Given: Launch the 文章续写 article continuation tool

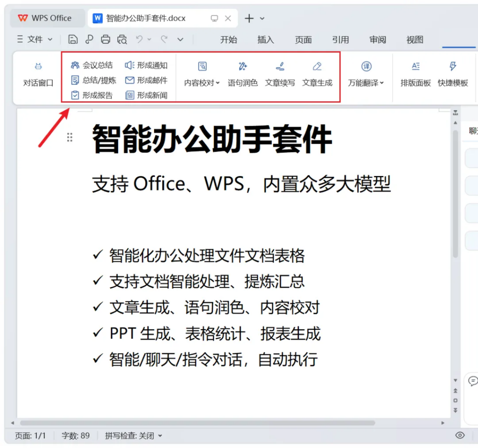Looking at the screenshot, I should 280,75.
